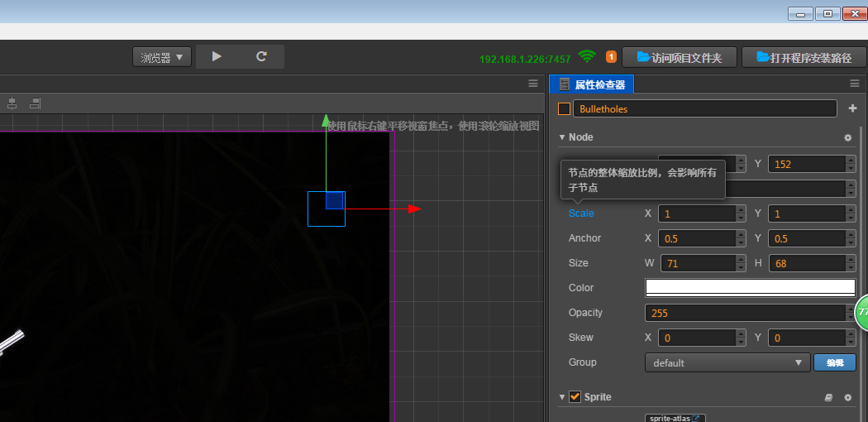Click the Anchor property label

click(584, 238)
